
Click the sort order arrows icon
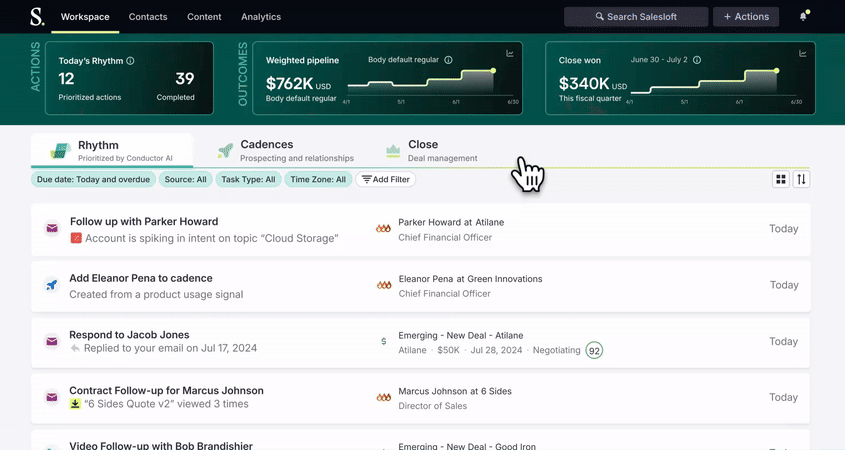[x=801, y=179]
